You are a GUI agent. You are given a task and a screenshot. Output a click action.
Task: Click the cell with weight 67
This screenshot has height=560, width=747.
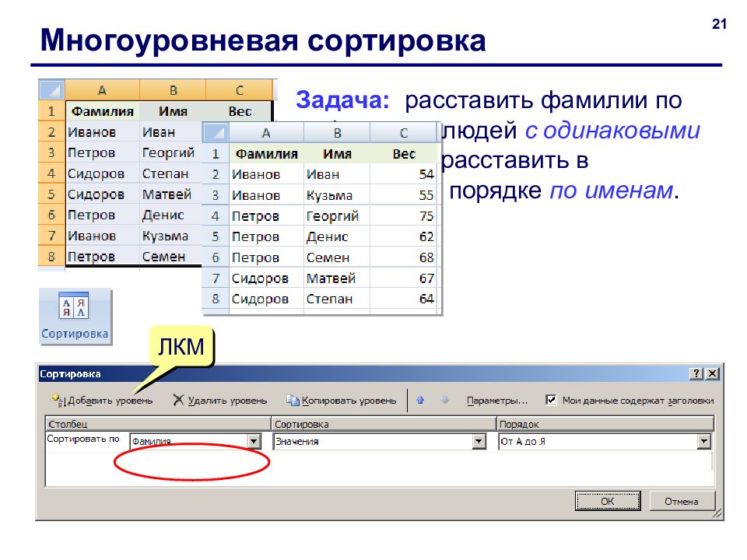(x=404, y=278)
